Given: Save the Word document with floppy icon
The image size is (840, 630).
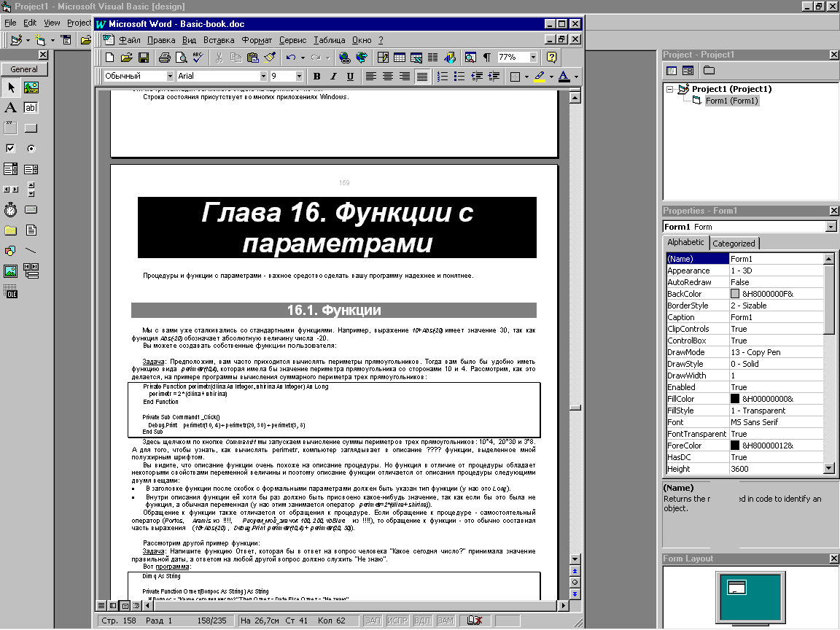Looking at the screenshot, I should point(143,58).
